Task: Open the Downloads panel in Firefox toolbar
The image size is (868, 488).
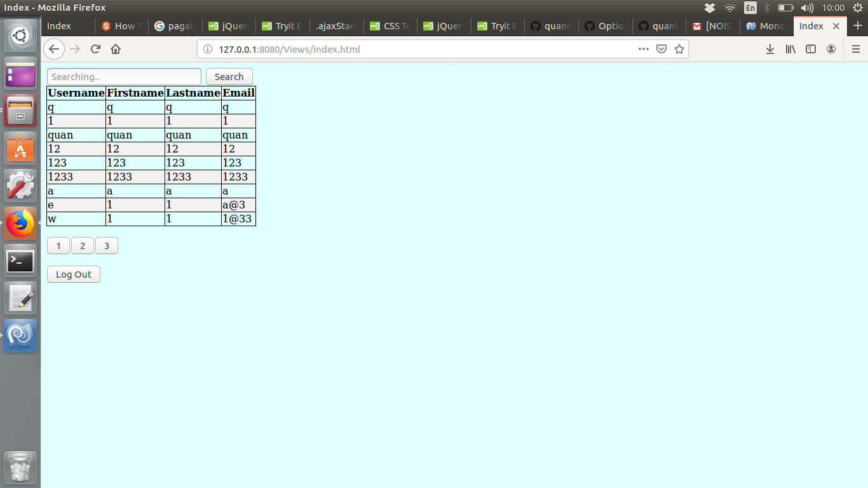Action: coord(770,48)
